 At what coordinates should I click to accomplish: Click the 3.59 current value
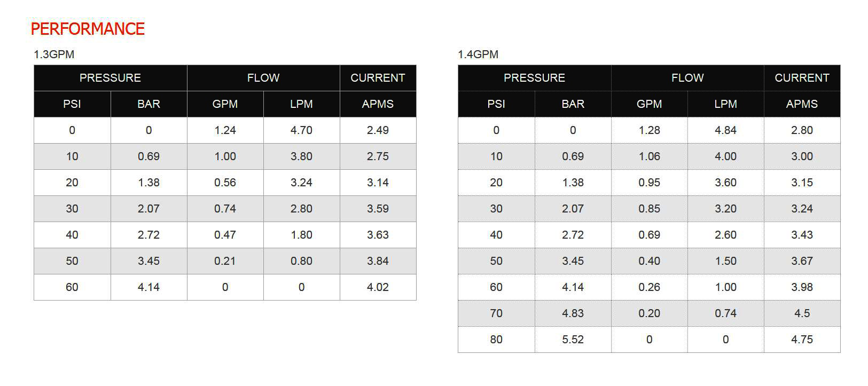pos(378,209)
